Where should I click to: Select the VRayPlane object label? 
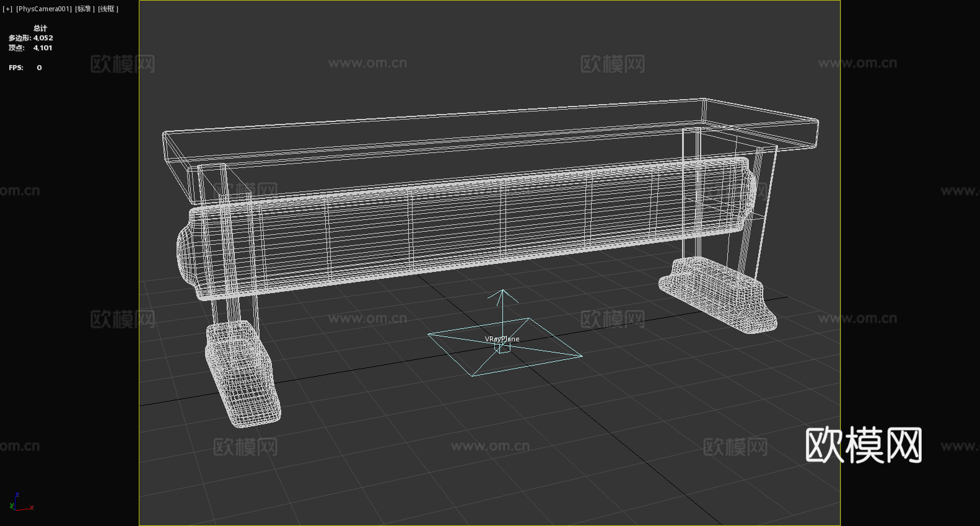pyautogui.click(x=502, y=339)
